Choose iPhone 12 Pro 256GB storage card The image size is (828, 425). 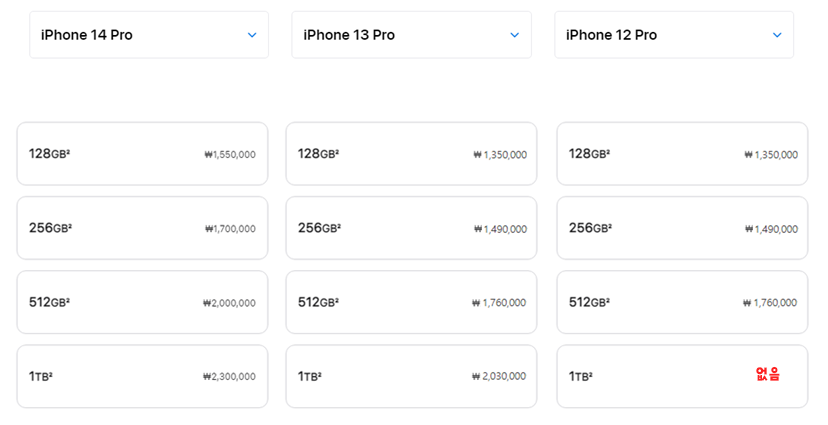(682, 228)
